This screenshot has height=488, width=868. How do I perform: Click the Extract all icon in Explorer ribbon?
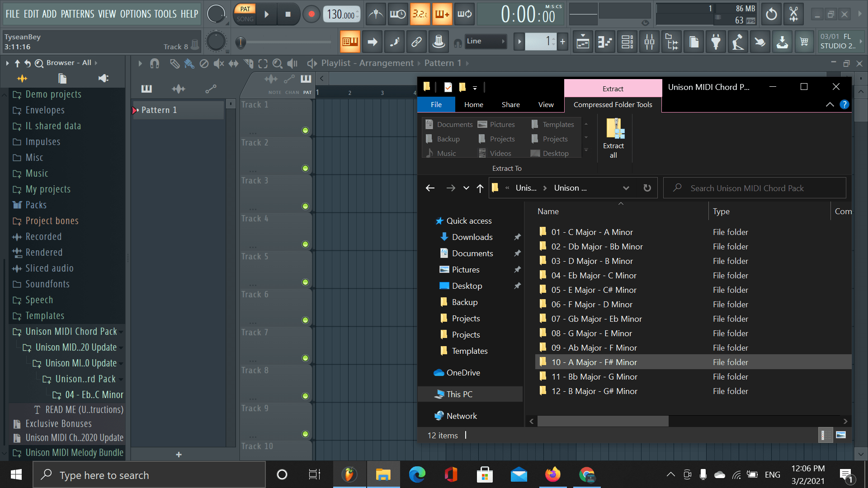613,138
